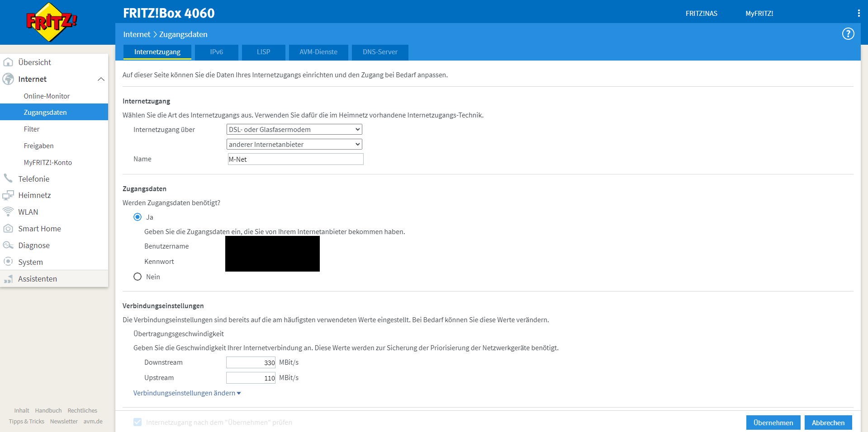Switch to the IPv6 tab

coord(217,52)
